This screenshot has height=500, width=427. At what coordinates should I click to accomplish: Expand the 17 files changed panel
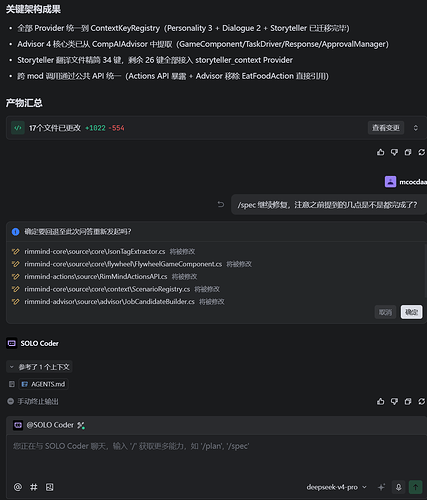(416, 128)
